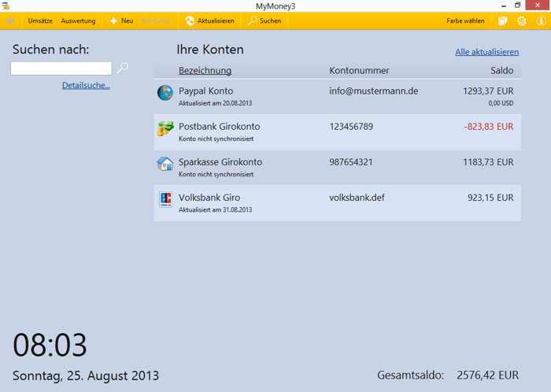Open the info icon in the toolbar
The height and width of the screenshot is (392, 551).
541,20
